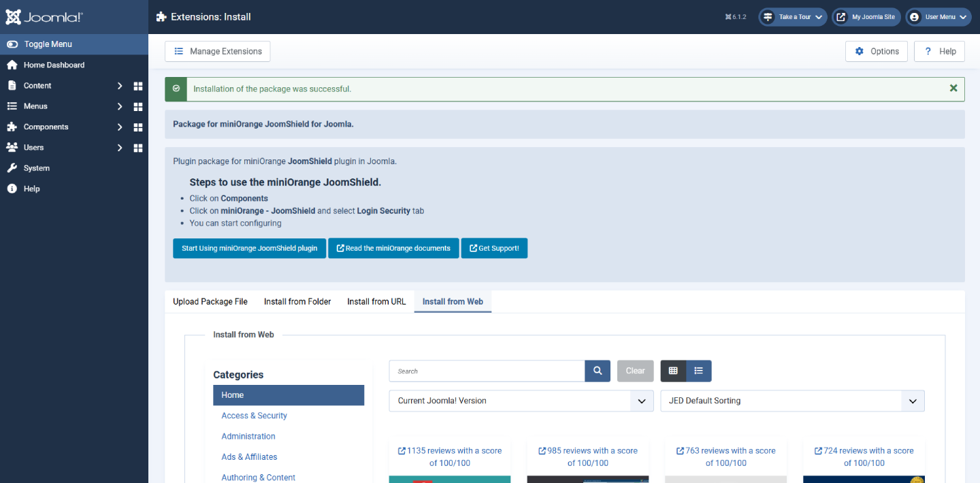The width and height of the screenshot is (980, 483).
Task: Click the Help toolbar button
Action: click(939, 51)
